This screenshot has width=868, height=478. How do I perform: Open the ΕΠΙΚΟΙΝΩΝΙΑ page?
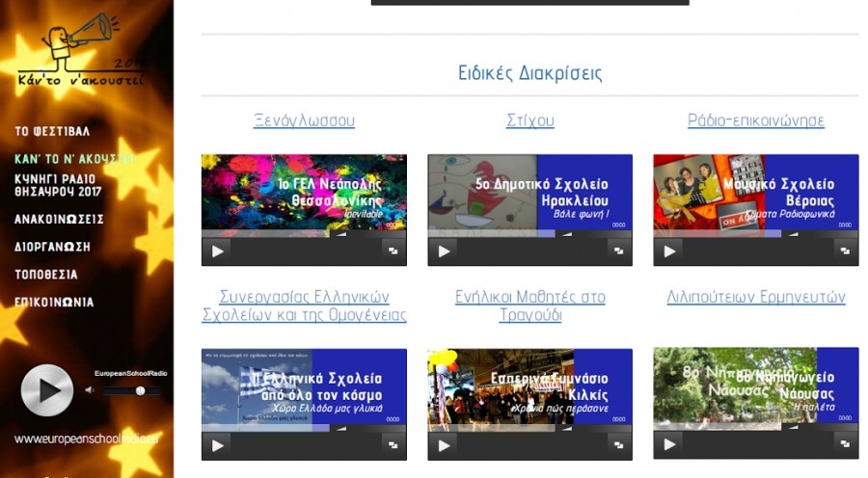coord(54,302)
